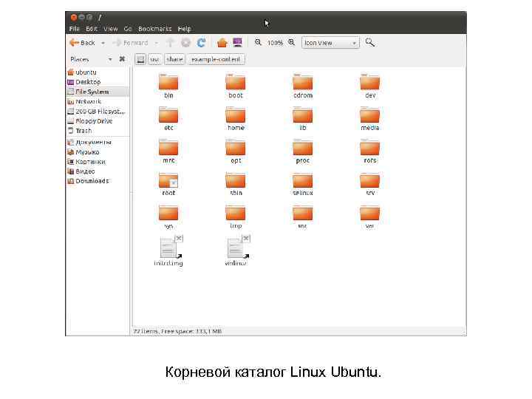Close the Places sidebar pane
Screen dimensions: 532x399
122,59
